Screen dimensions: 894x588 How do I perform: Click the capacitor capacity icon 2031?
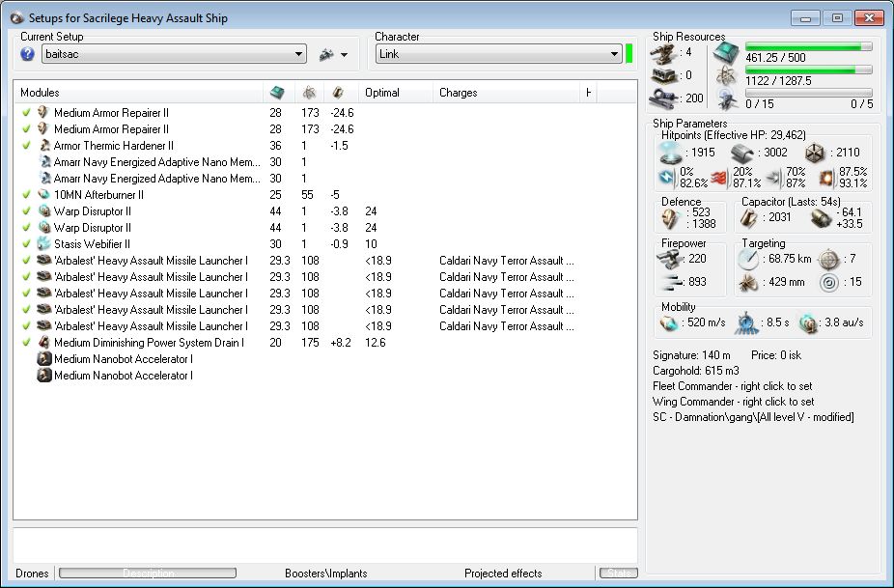tap(748, 218)
